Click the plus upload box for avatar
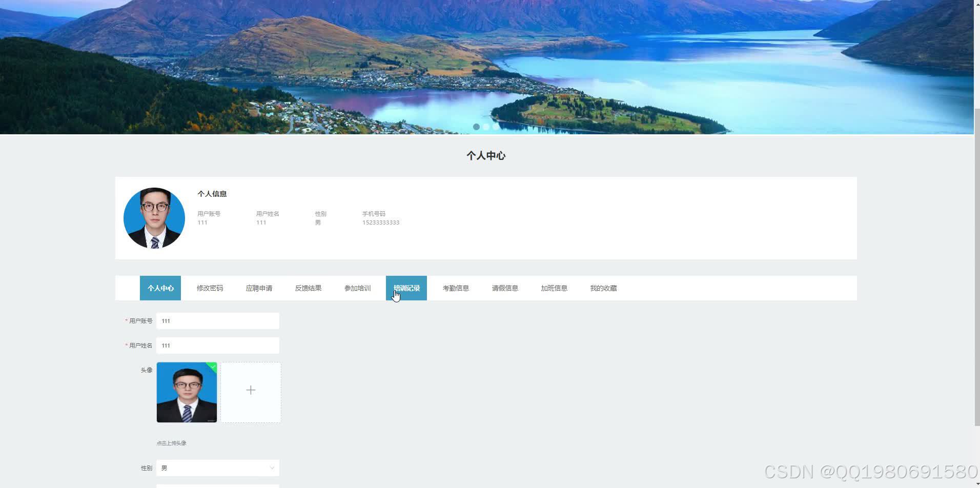980x488 pixels. coord(251,392)
